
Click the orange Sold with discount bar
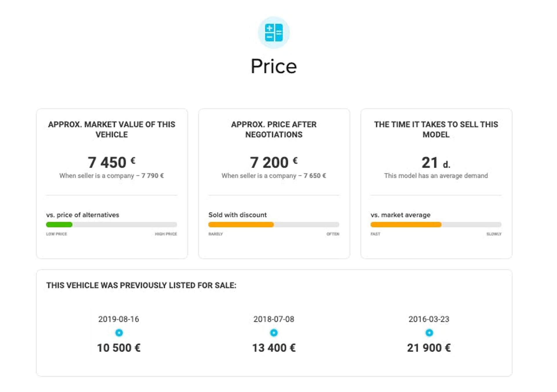coord(241,225)
